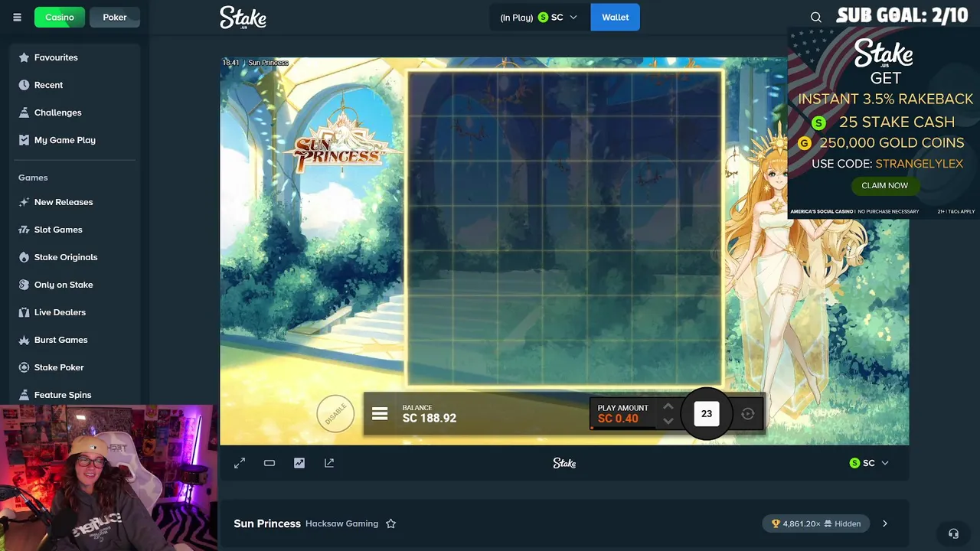
Task: Expand the SC currency balance dropdown
Action: click(x=540, y=17)
